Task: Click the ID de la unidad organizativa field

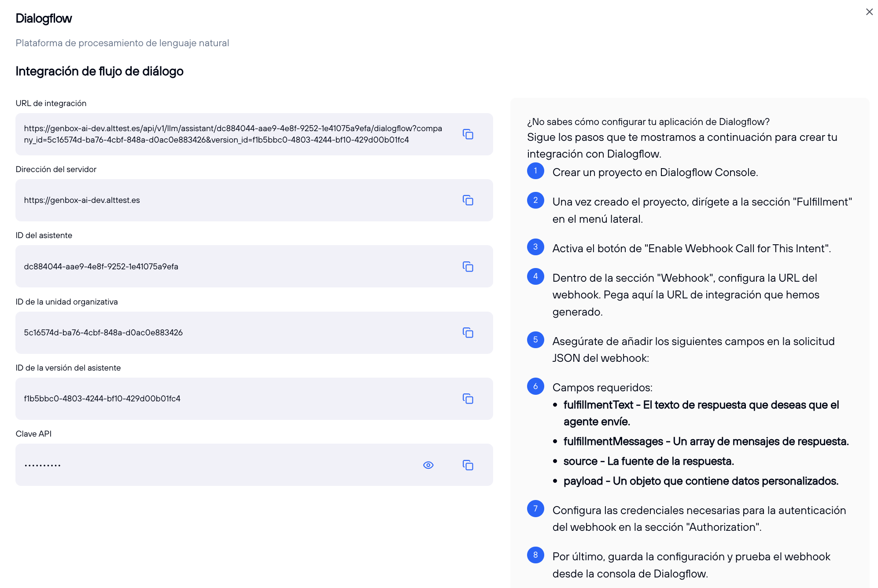Action: click(x=220, y=333)
